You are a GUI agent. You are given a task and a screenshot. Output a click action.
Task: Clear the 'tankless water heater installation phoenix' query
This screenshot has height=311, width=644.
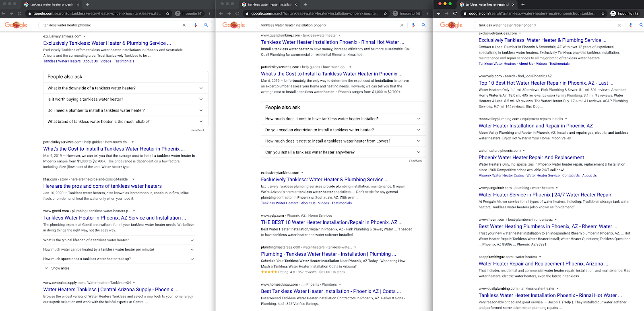[x=401, y=25]
